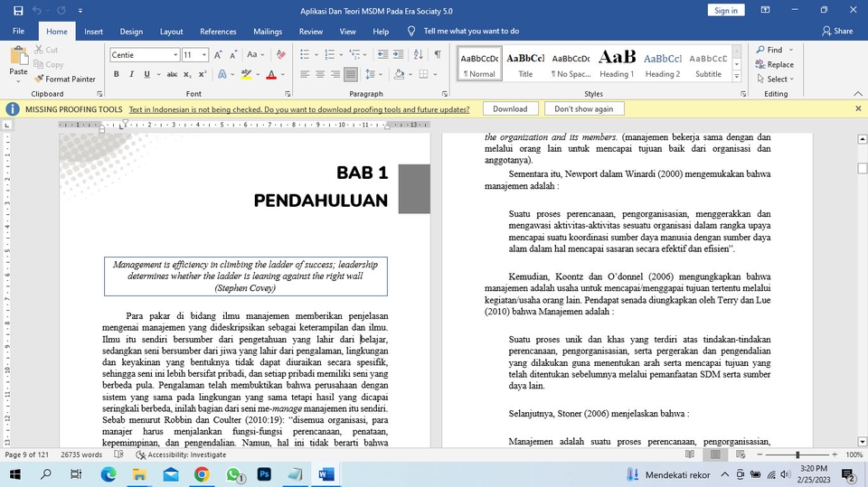Switch to the Design tab
The image size is (868, 487).
(x=131, y=32)
